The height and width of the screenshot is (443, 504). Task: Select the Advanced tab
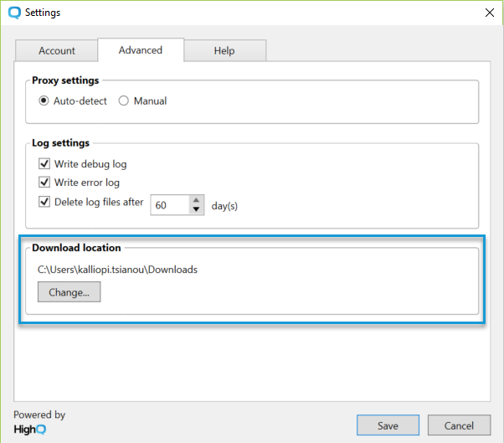click(x=141, y=50)
